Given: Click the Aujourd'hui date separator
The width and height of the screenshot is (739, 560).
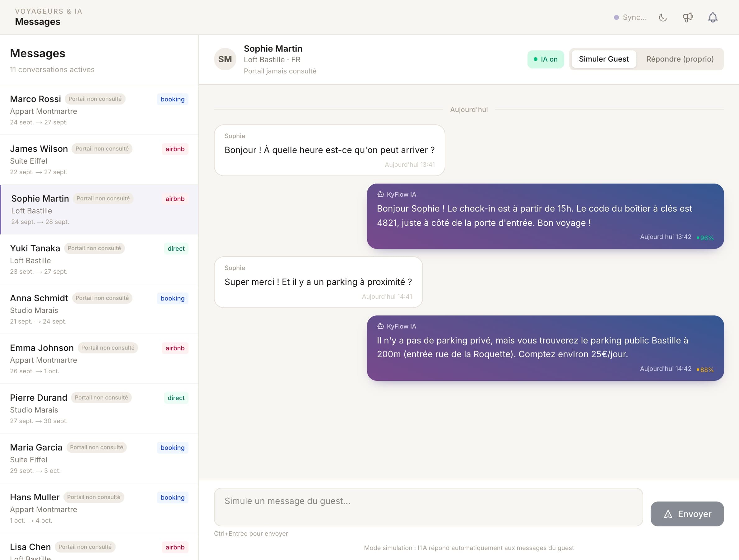Looking at the screenshot, I should [x=469, y=110].
